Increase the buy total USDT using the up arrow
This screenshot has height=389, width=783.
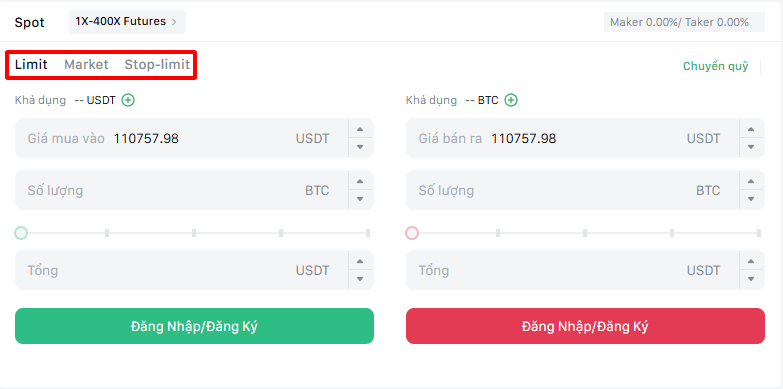pos(360,262)
